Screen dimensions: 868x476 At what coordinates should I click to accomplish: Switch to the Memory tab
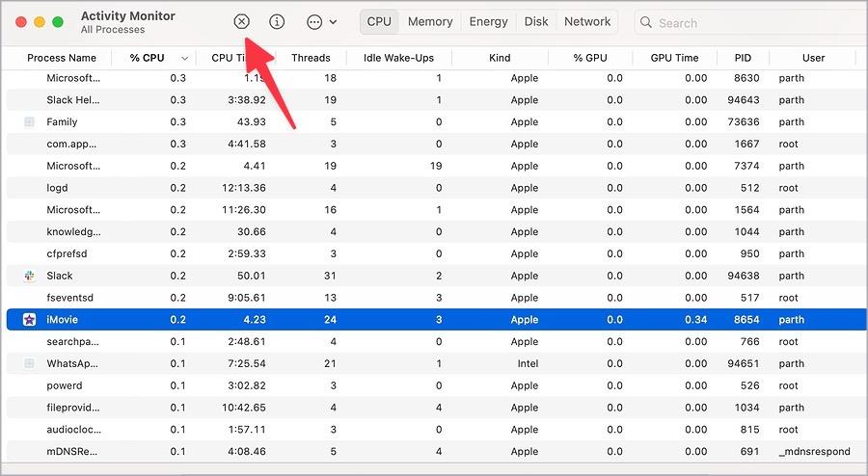coord(430,21)
